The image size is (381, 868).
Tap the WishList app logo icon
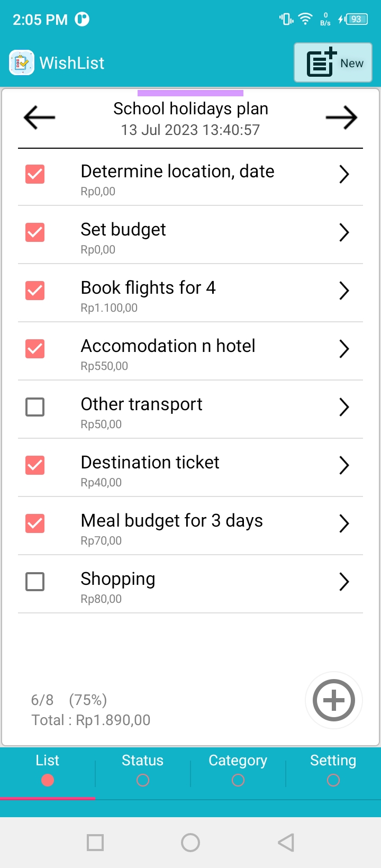point(22,63)
